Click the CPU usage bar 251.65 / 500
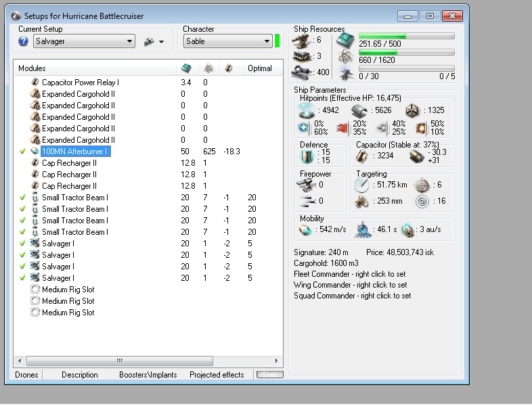 tap(407, 36)
